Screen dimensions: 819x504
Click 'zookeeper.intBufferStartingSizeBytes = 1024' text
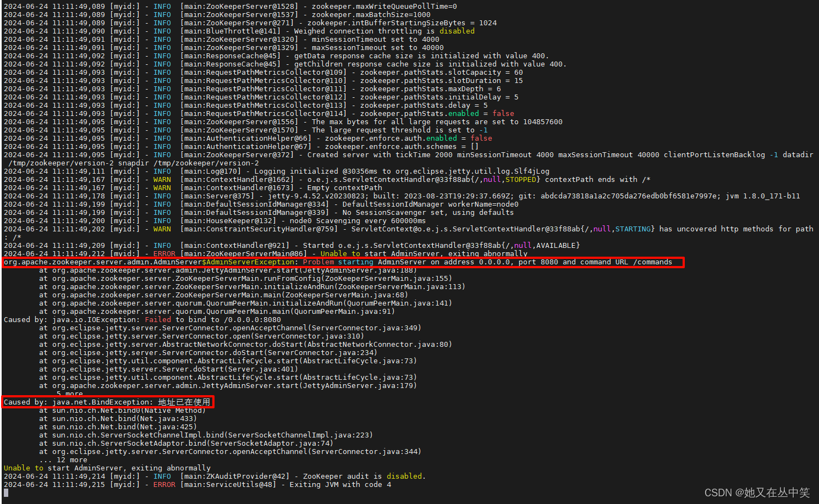pyautogui.click(x=402, y=23)
